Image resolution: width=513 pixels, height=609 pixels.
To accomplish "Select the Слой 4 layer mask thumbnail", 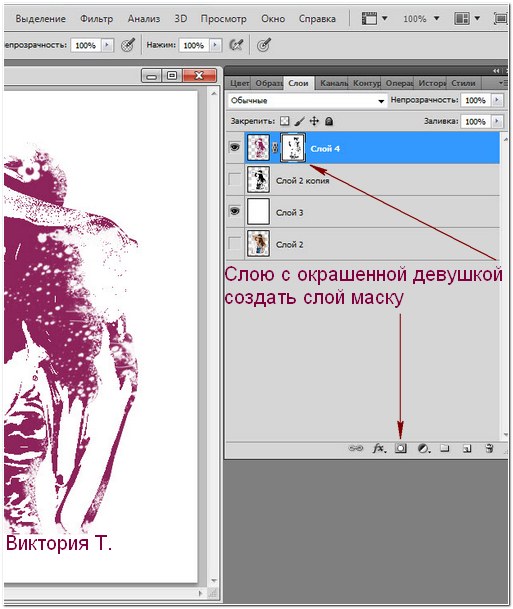I will click(x=293, y=148).
